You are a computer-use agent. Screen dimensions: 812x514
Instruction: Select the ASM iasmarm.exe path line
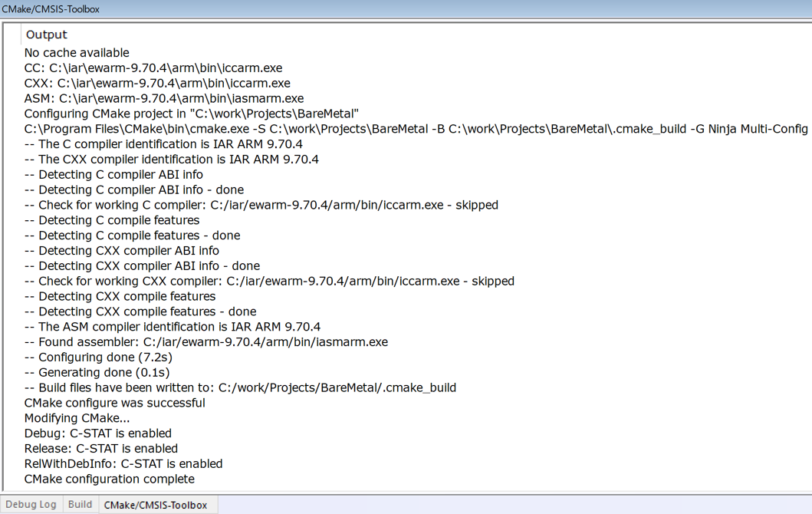[164, 98]
